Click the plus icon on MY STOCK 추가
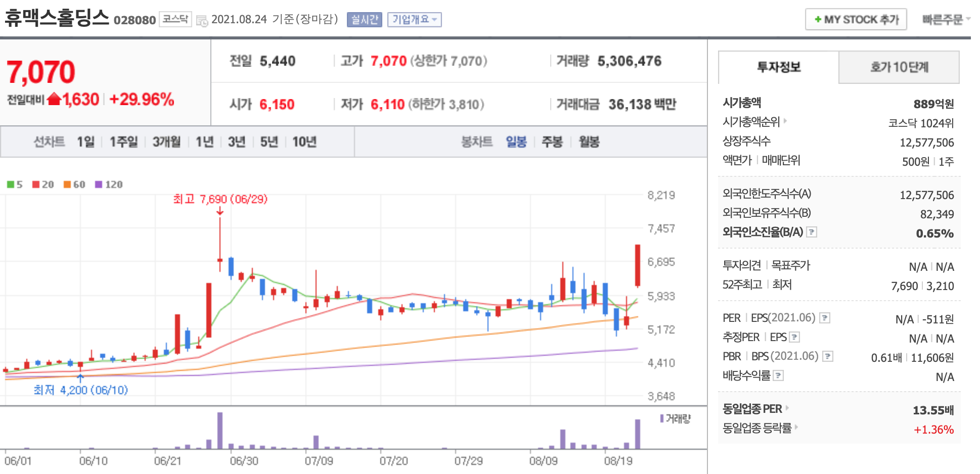Screen dimensions: 980x474 (818, 20)
